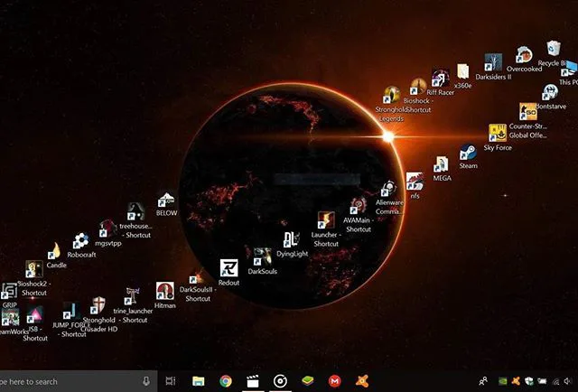
Task: Launch the Steam desktop shortcut
Action: 468,153
